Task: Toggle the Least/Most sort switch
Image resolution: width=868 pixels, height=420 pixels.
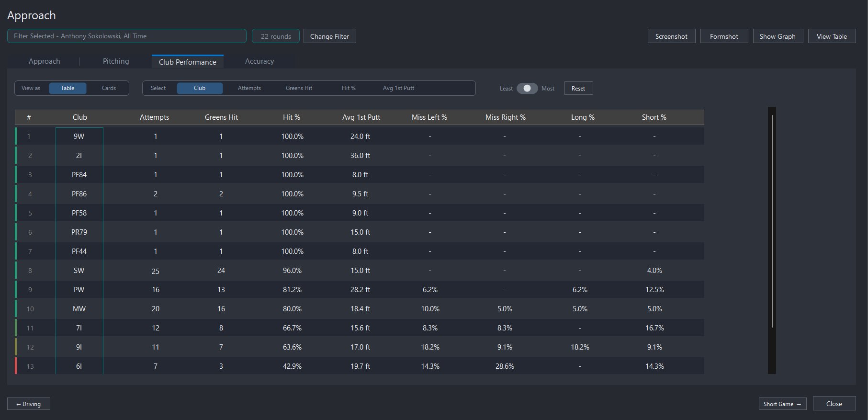Action: pyautogui.click(x=527, y=88)
